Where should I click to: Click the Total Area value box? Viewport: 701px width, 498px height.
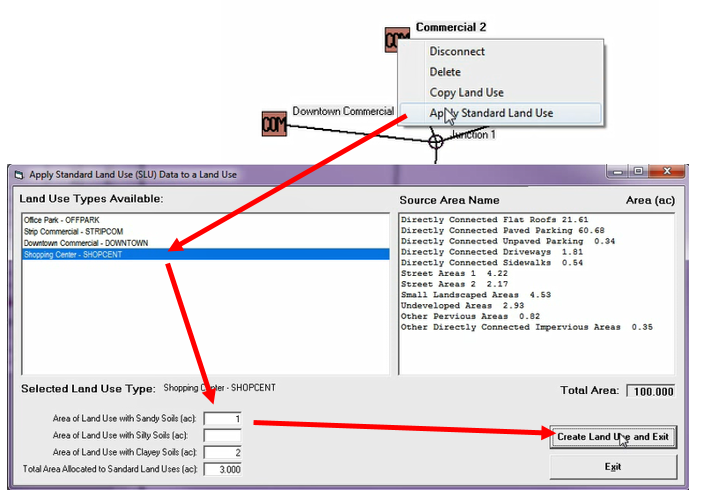[650, 391]
